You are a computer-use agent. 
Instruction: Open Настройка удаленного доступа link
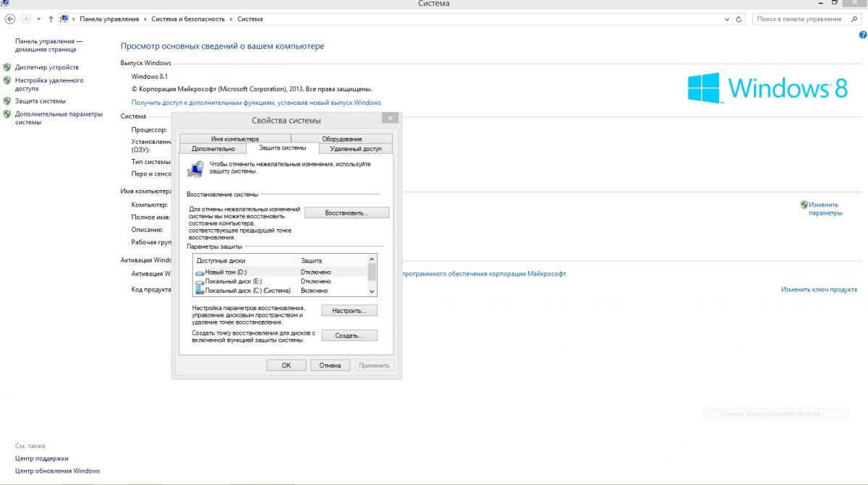click(x=49, y=85)
